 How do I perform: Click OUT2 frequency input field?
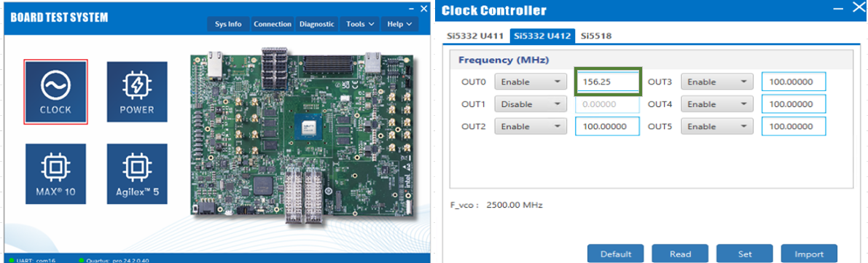pos(607,126)
